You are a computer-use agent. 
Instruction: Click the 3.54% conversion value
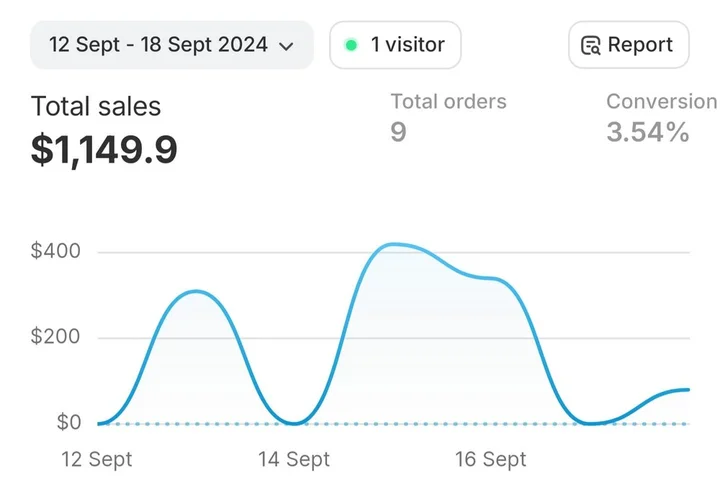coord(648,132)
